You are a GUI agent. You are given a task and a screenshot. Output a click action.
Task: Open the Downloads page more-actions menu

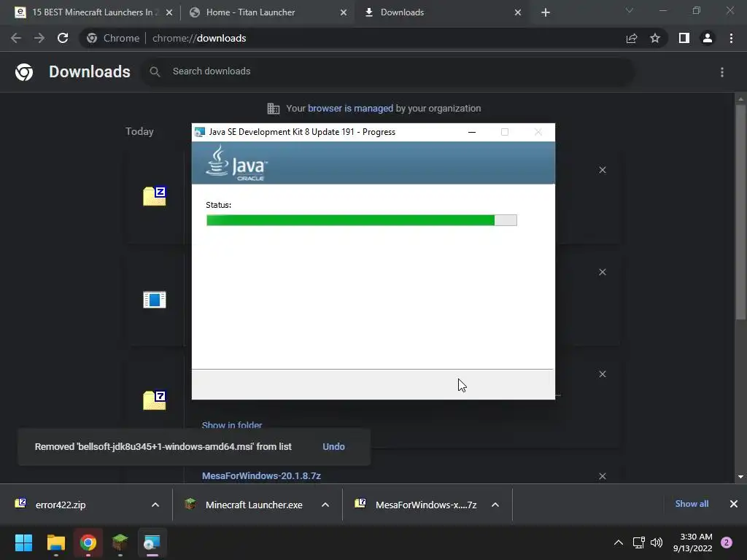722,72
